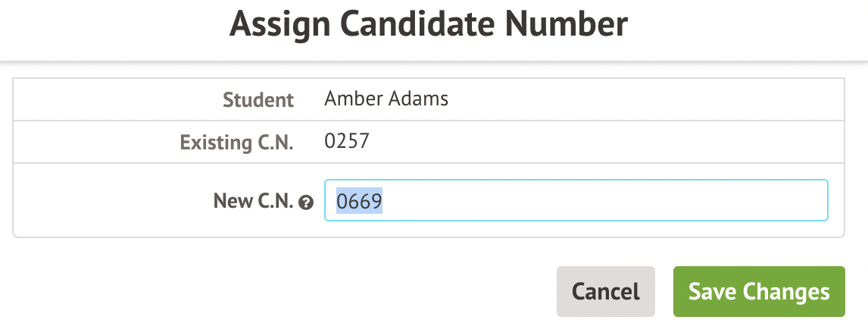Dismiss the dialog using the grey Cancel button
Image resolution: width=868 pixels, height=320 pixels.
click(605, 292)
